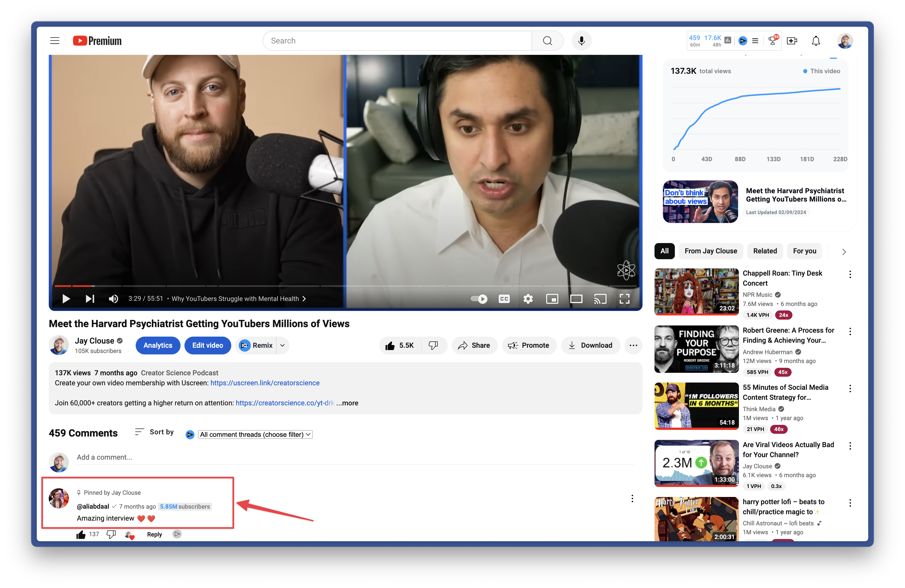Screen dimensions: 905x588
Task: Open Robert Greene Finding Your Purpose thumbnail
Action: [696, 349]
